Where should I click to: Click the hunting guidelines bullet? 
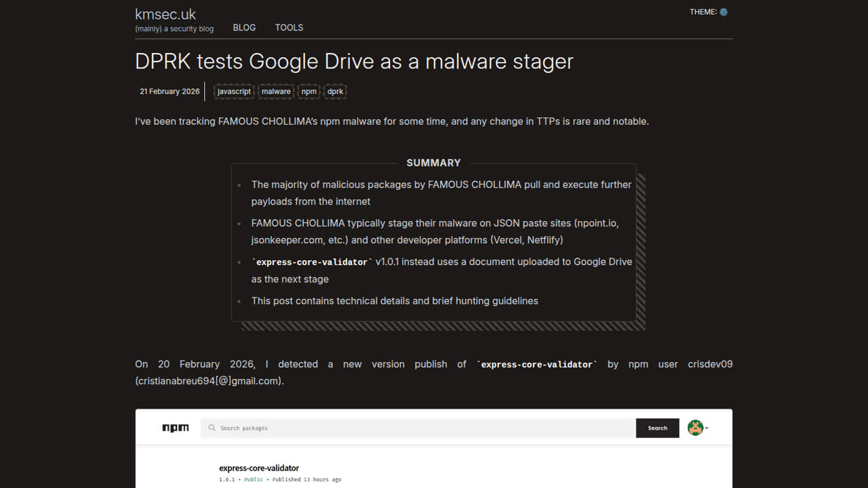[x=395, y=301]
